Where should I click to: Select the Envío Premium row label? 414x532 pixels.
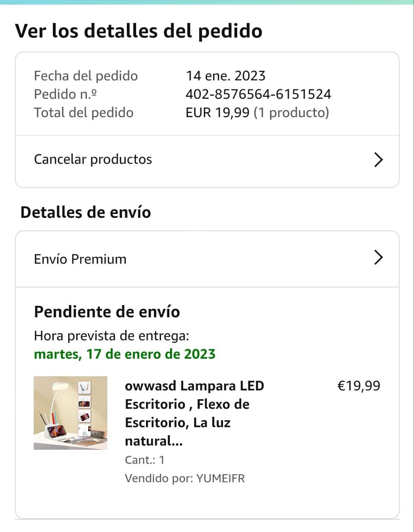point(80,259)
